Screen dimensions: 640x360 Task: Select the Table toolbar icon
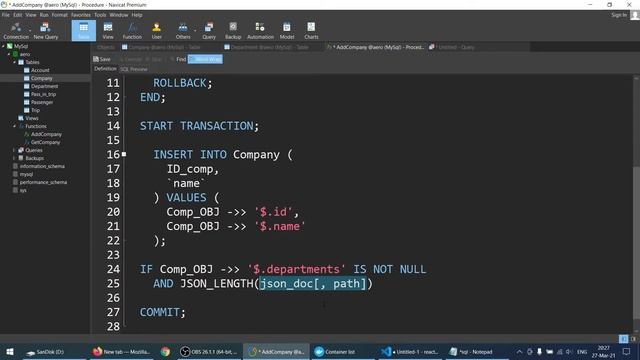[x=84, y=31]
